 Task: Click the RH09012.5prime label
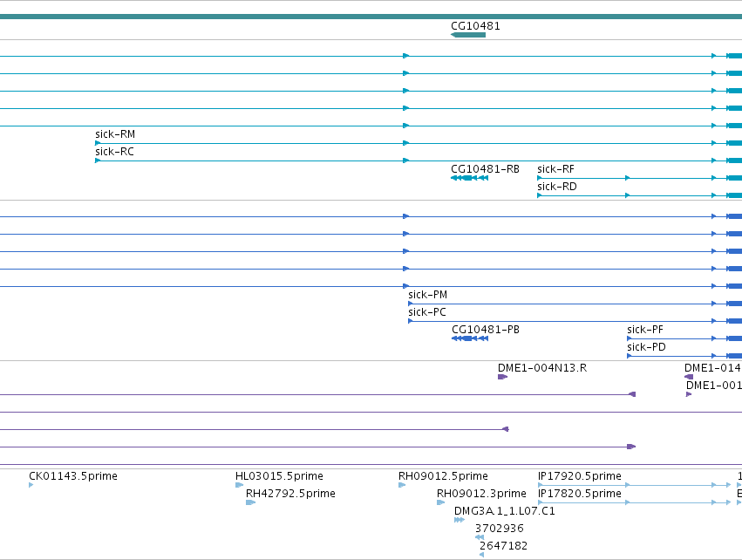pyautogui.click(x=443, y=475)
